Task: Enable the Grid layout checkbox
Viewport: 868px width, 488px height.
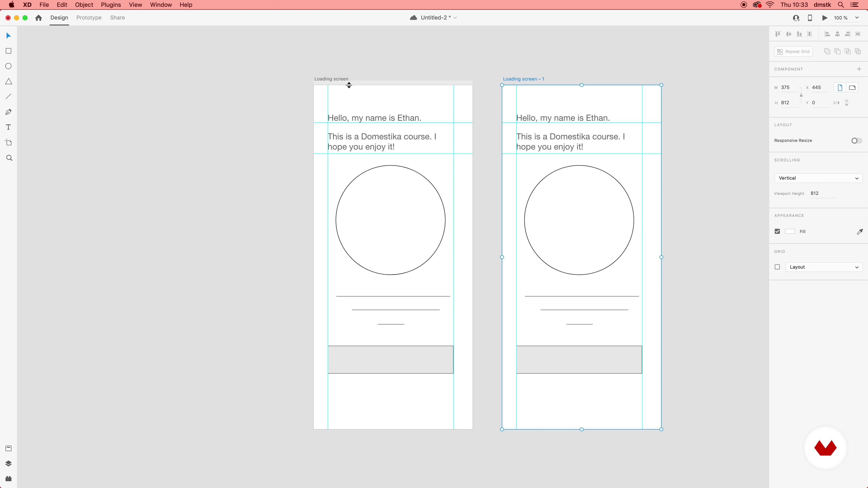Action: (777, 267)
